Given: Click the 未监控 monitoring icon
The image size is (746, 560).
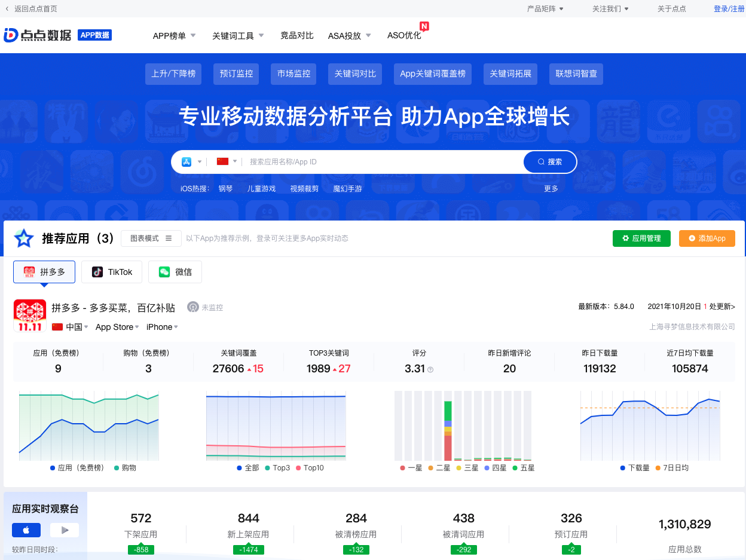Looking at the screenshot, I should click(x=192, y=307).
